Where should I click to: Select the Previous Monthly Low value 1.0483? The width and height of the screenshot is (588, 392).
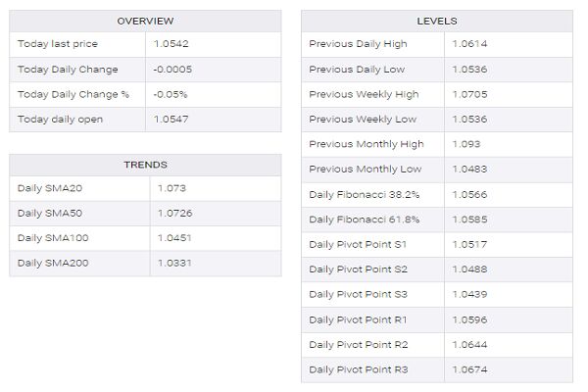[x=469, y=170]
